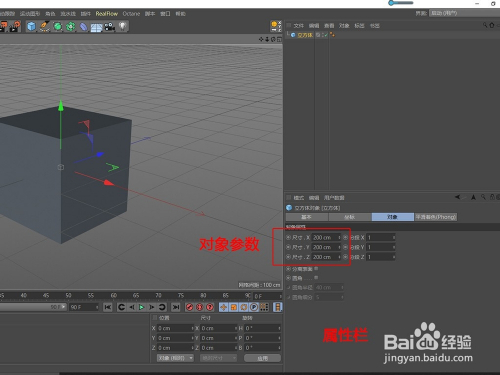Click the 尺寸.Z 200 cm field

pos(326,257)
